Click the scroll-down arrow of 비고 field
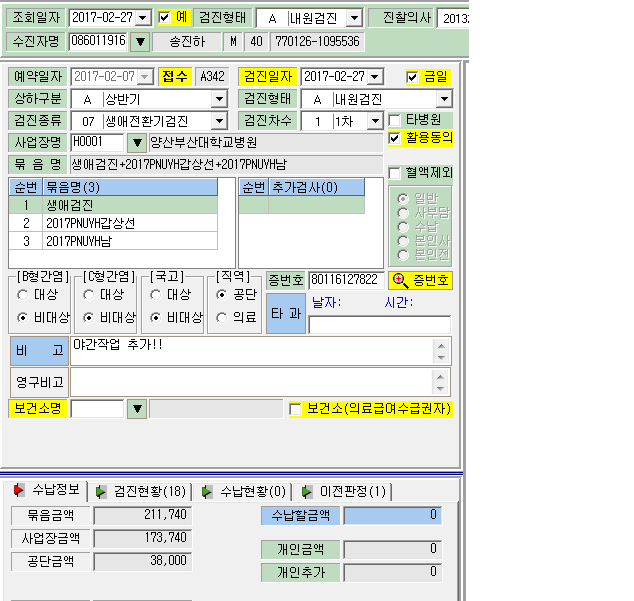 coord(441,358)
